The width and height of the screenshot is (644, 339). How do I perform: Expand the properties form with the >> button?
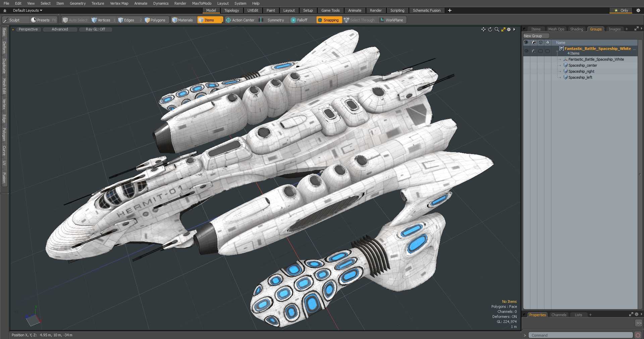click(639, 323)
